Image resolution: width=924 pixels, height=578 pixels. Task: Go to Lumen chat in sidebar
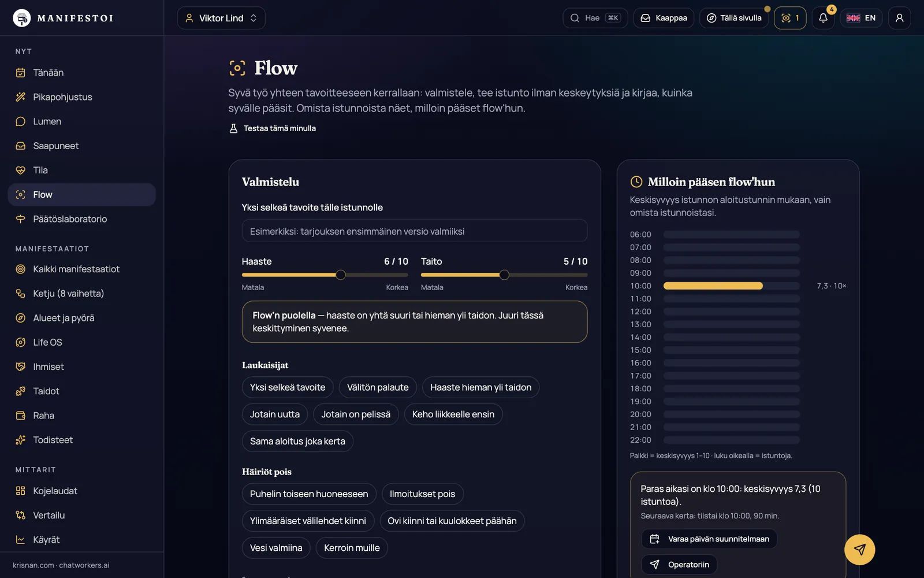(x=81, y=121)
